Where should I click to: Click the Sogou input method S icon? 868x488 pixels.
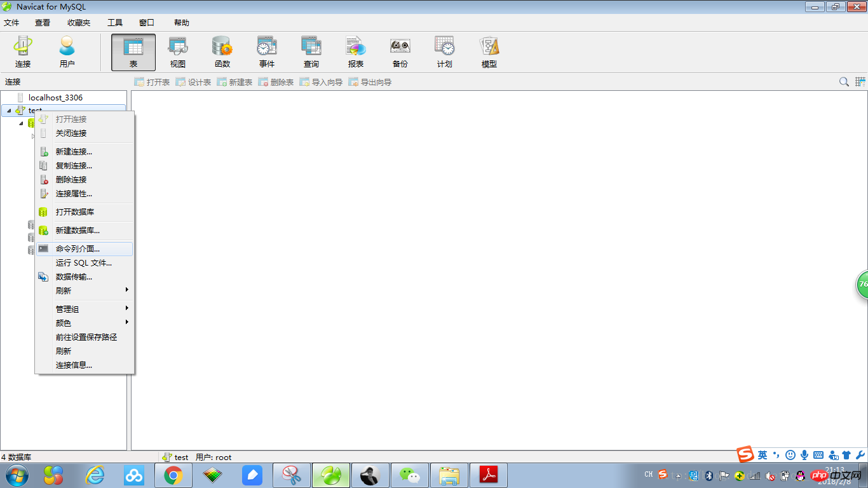(x=745, y=454)
